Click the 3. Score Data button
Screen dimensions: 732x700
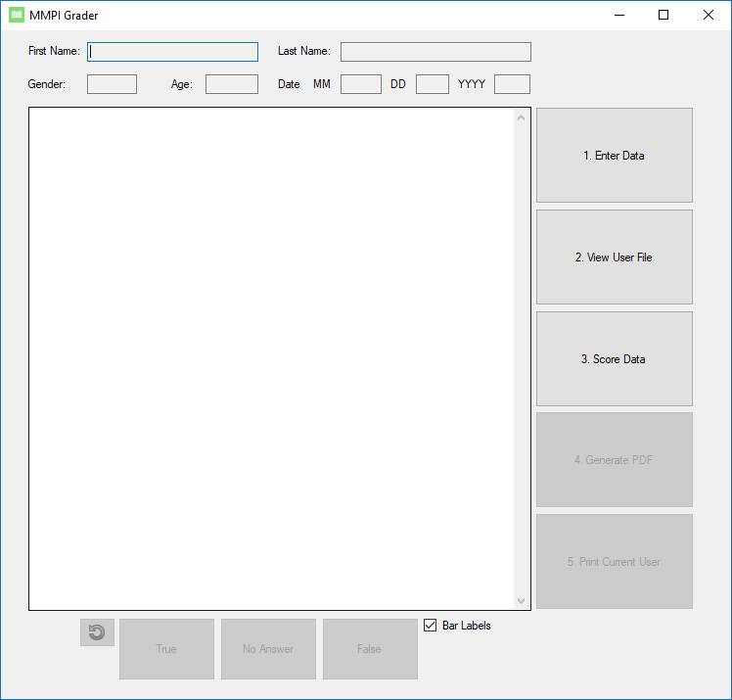[x=615, y=359]
